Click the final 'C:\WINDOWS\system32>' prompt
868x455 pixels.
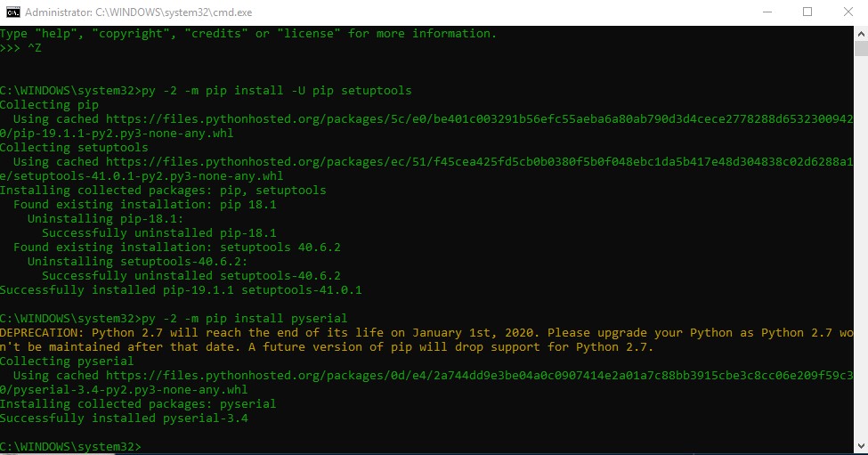click(x=71, y=447)
